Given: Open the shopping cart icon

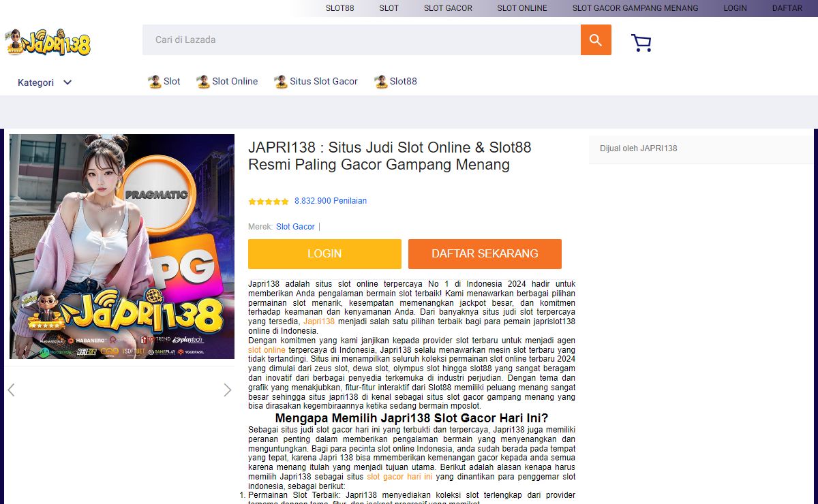Looking at the screenshot, I should click(641, 43).
